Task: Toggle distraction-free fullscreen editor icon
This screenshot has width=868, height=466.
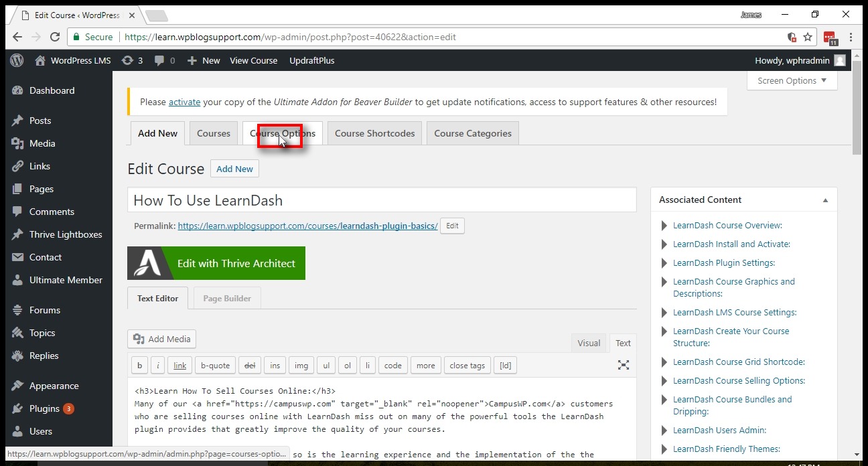Action: point(624,365)
